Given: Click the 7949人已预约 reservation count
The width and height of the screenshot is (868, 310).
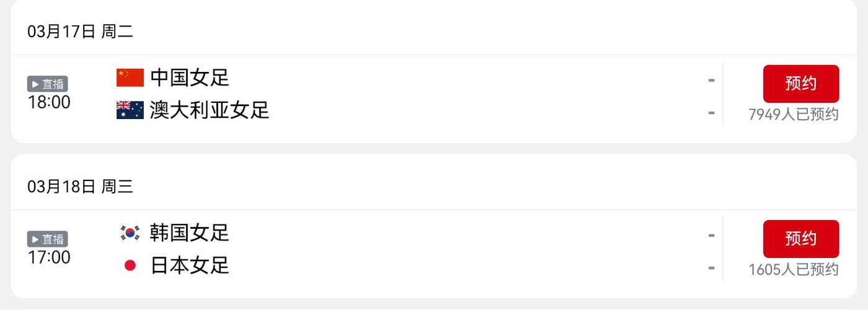Looking at the screenshot, I should [x=794, y=115].
